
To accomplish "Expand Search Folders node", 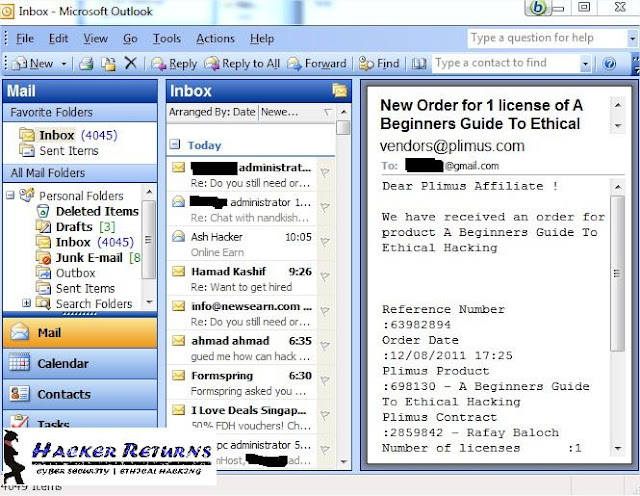I will [27, 303].
